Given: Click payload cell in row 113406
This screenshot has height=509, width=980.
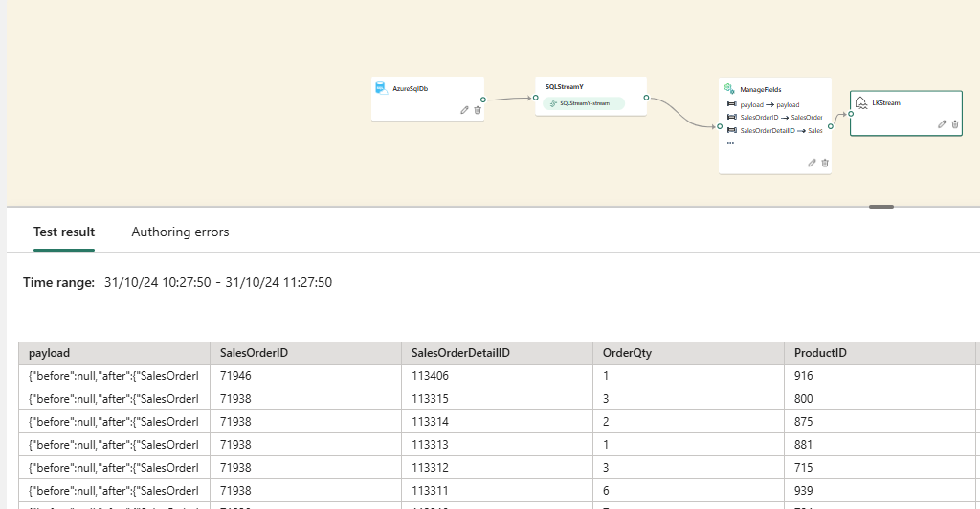Looking at the screenshot, I should tap(115, 376).
